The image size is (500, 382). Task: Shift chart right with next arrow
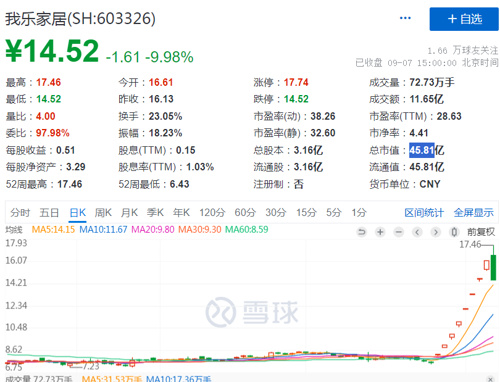coord(436,232)
